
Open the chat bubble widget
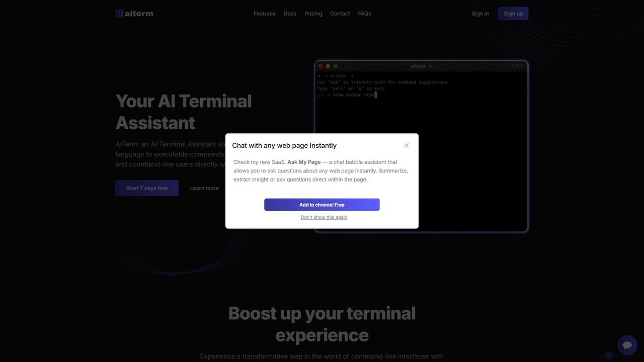tap(627, 345)
